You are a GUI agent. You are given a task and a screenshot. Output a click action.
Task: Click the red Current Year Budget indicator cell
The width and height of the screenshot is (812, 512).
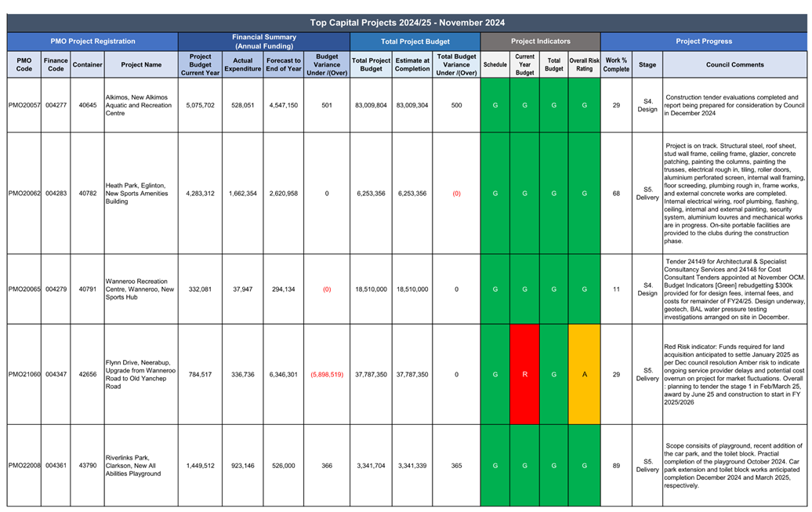[x=524, y=375]
